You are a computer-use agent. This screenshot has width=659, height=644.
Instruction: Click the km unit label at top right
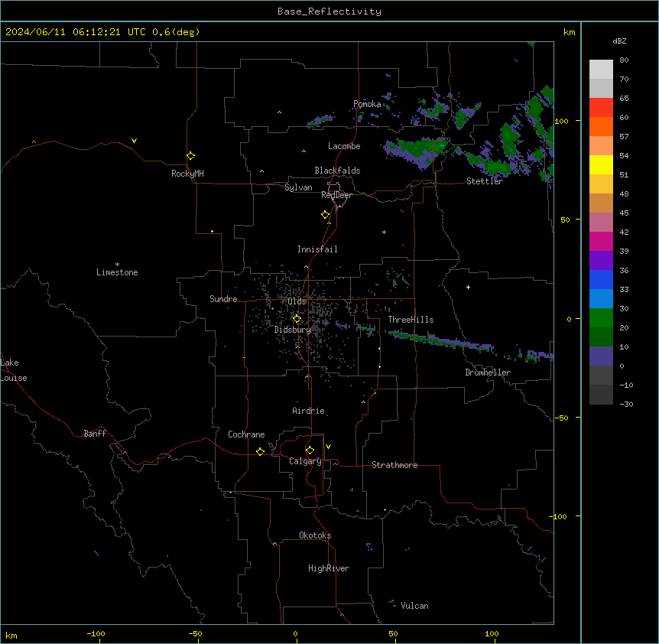click(x=569, y=32)
